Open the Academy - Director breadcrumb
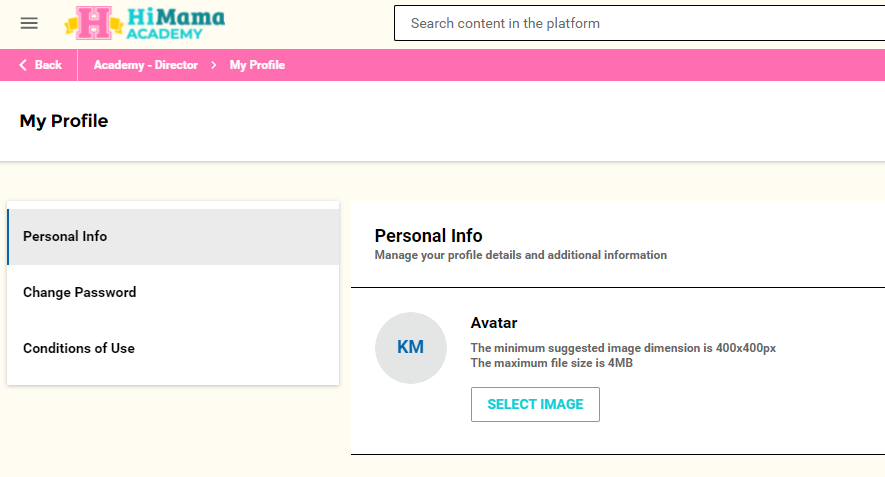The height and width of the screenshot is (477, 885). point(146,65)
